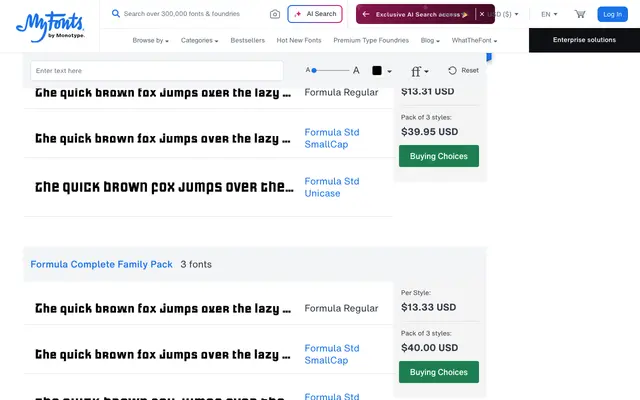Image resolution: width=640 pixels, height=400 pixels.
Task: Open Formula Std SmallCap link above Unicase
Action: click(332, 138)
